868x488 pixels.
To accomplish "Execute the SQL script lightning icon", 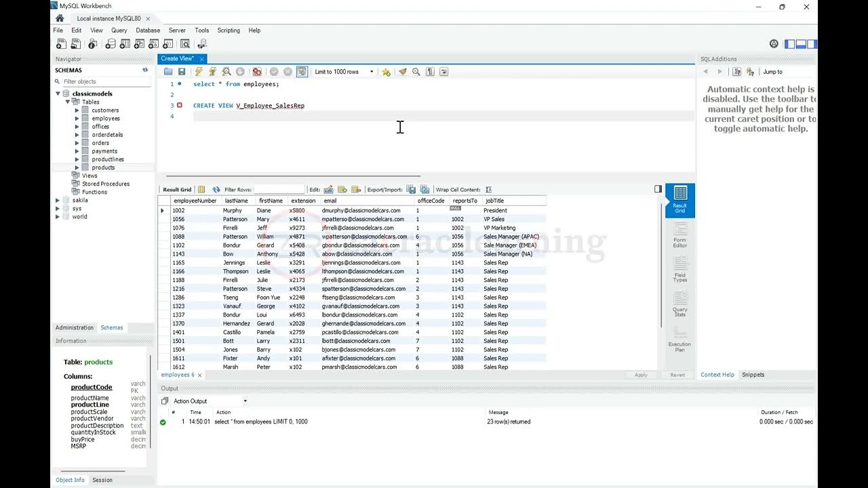I will coord(199,72).
